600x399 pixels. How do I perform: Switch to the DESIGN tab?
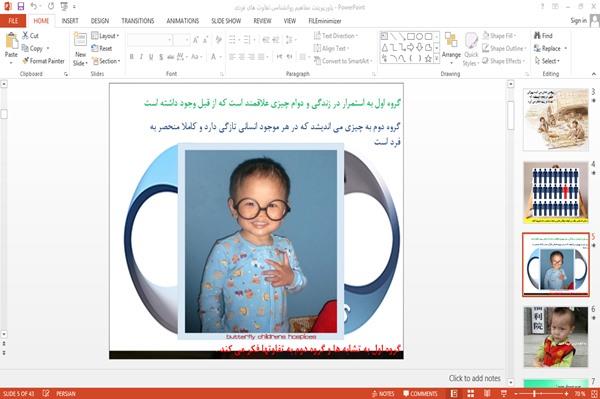click(99, 21)
